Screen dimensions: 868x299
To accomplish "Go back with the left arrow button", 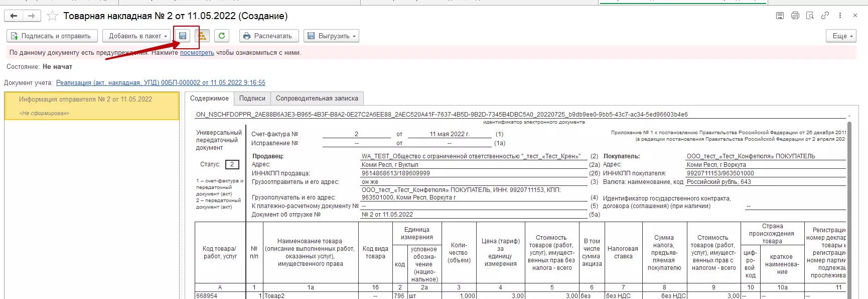I will [x=14, y=16].
